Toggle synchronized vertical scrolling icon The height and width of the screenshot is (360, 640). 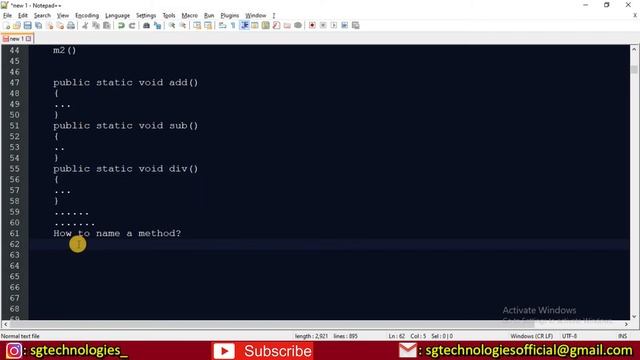197,25
